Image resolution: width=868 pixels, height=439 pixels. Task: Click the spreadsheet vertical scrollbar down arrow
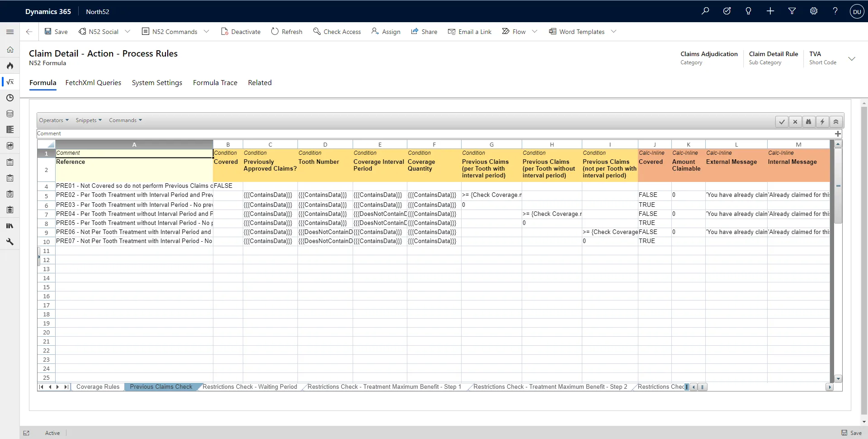838,379
